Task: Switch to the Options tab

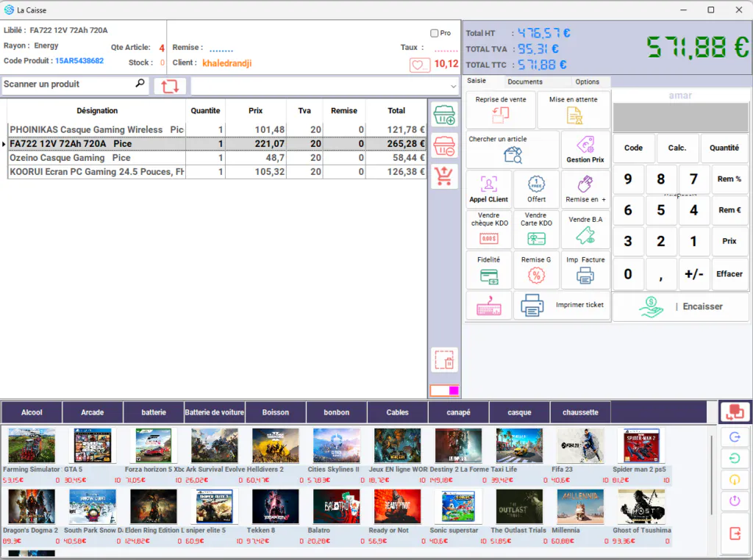Action: (x=587, y=82)
